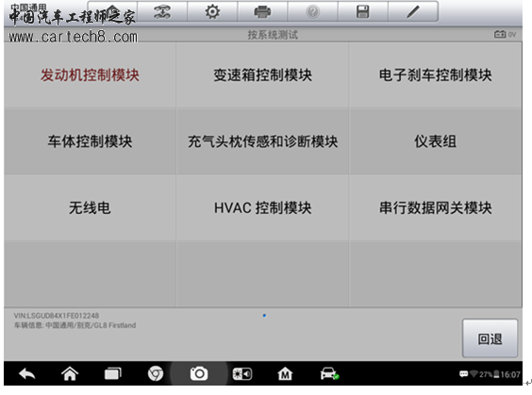Tap the Android back arrow
Viewport: 532px width, 395px height.
27,374
